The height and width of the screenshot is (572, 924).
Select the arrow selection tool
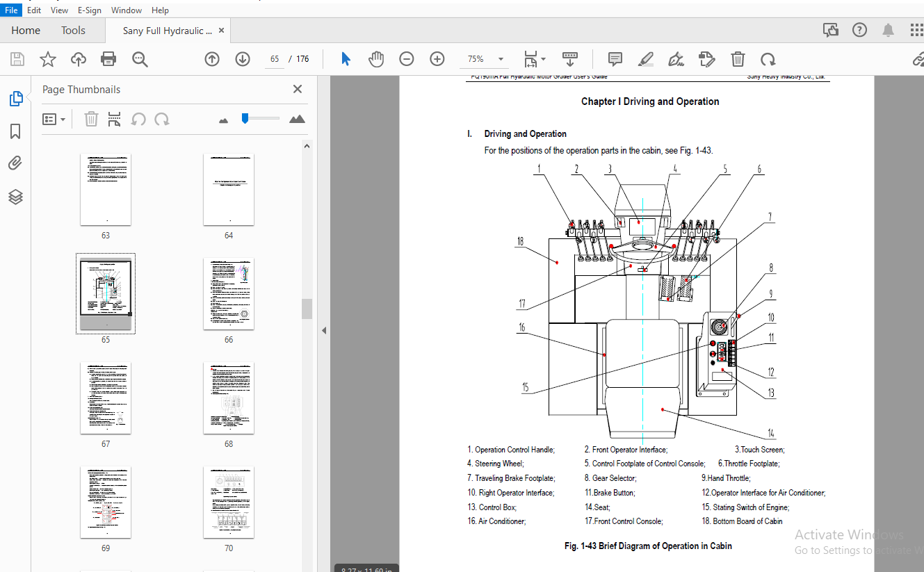point(346,59)
